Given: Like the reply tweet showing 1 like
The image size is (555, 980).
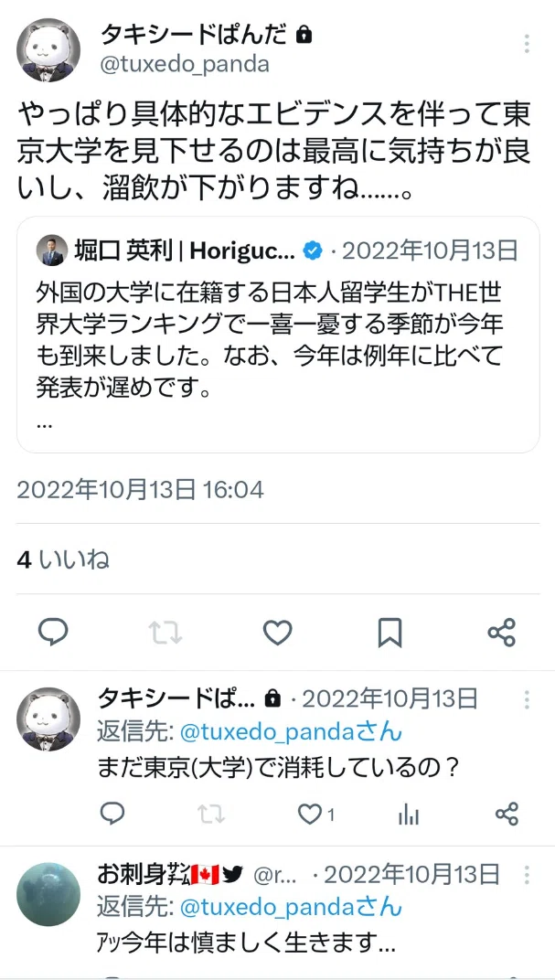Looking at the screenshot, I should [315, 814].
